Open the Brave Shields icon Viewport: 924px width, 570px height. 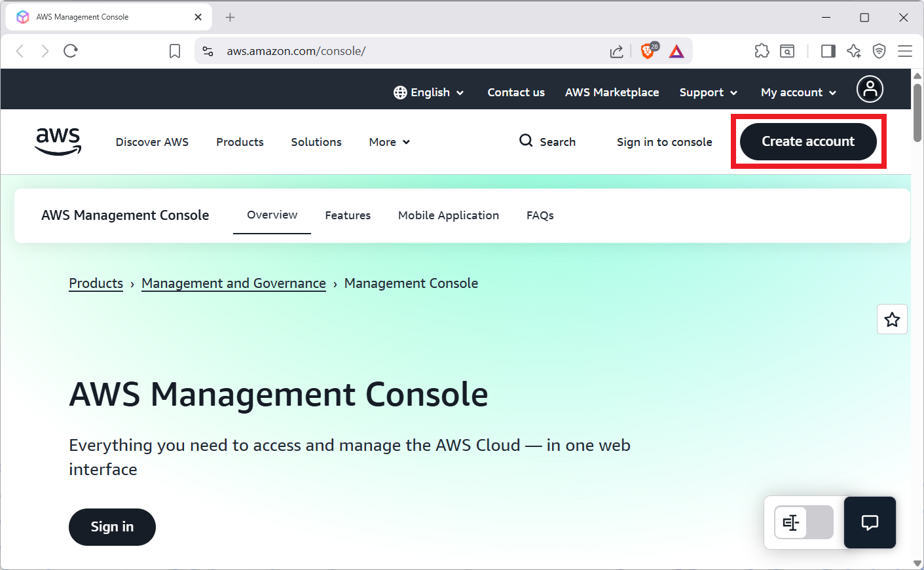pos(647,50)
